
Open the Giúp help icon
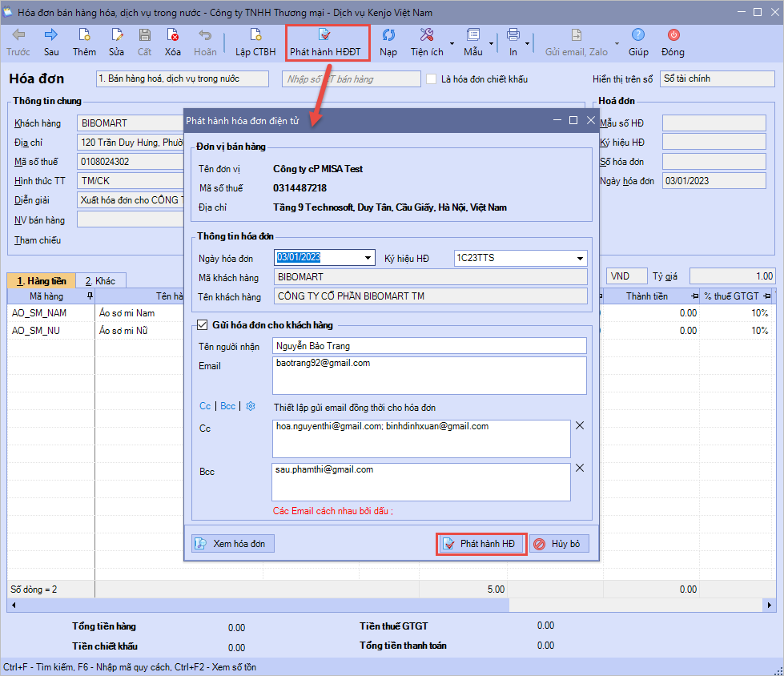tap(638, 35)
